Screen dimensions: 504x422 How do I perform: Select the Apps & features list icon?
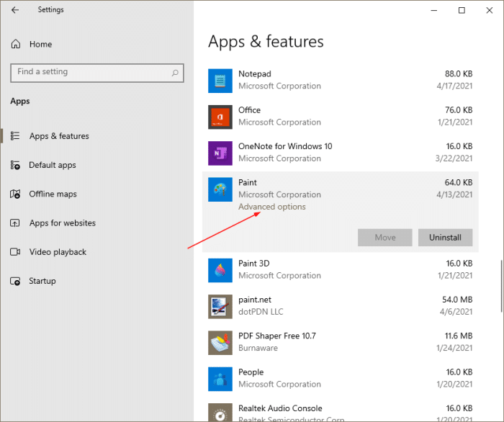15,136
